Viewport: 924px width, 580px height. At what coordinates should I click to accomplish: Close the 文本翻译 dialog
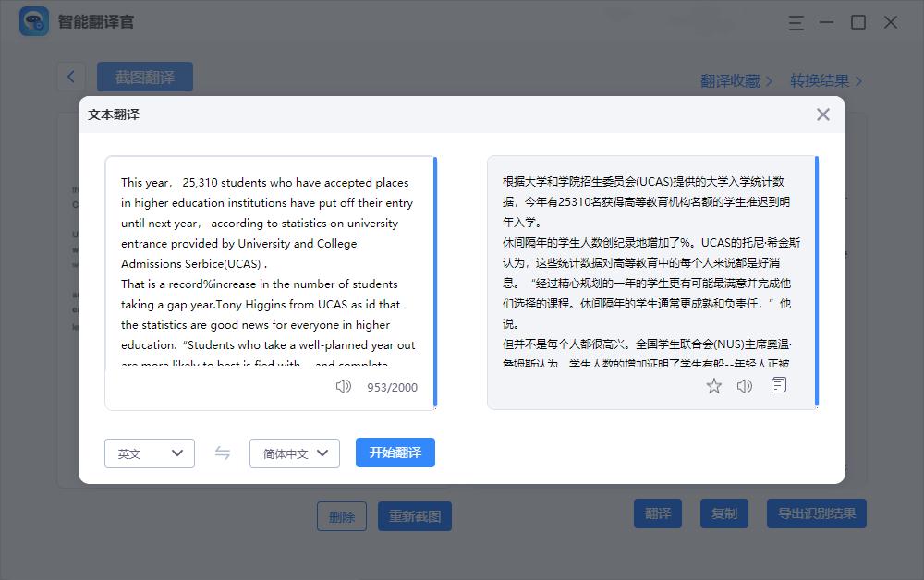click(x=822, y=115)
